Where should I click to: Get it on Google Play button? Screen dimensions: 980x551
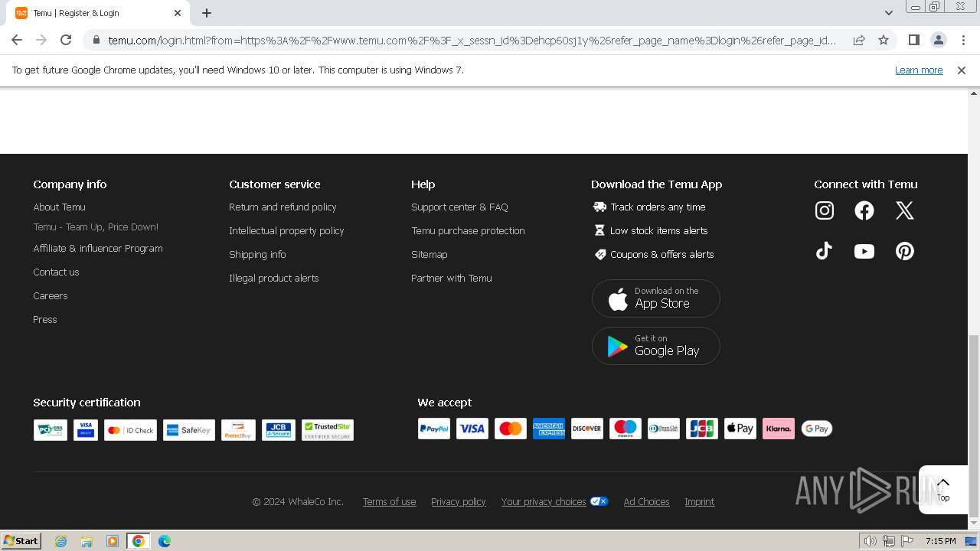tap(656, 346)
